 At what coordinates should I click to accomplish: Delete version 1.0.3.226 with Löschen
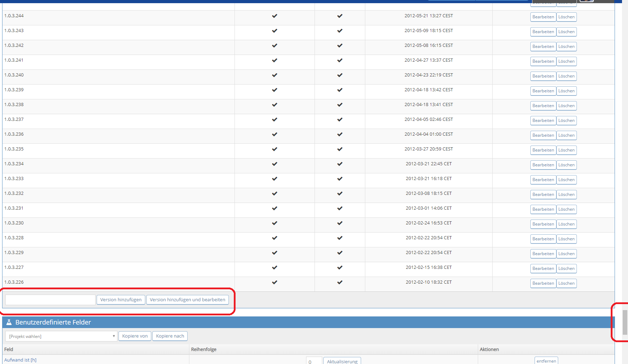566,283
